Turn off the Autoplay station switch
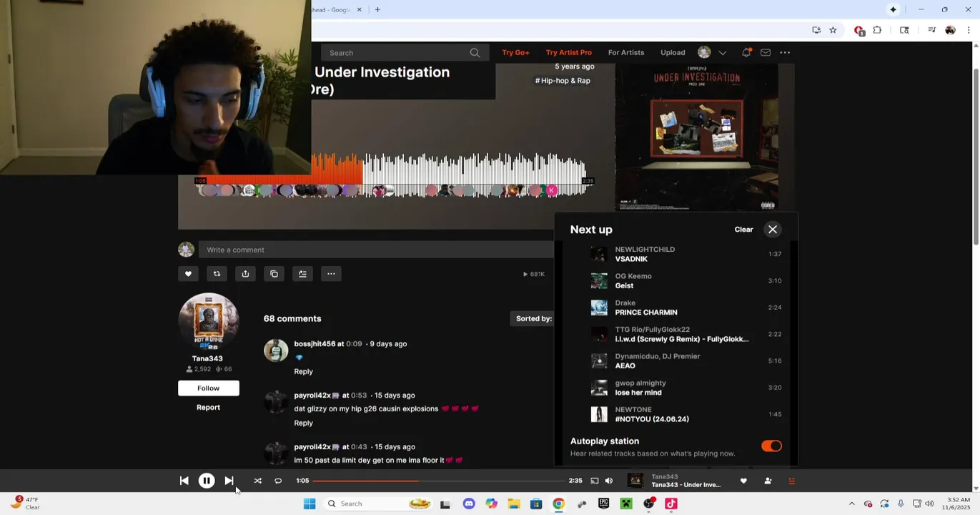The height and width of the screenshot is (515, 980). click(x=771, y=446)
